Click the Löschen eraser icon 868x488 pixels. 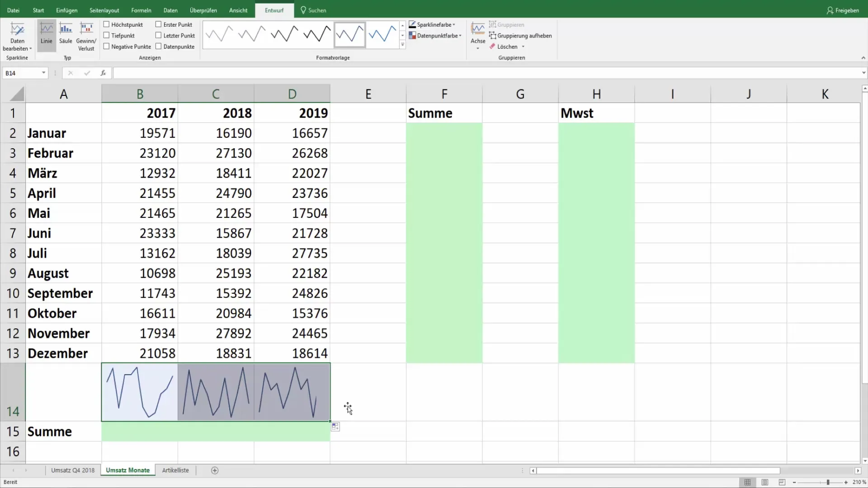pos(493,47)
